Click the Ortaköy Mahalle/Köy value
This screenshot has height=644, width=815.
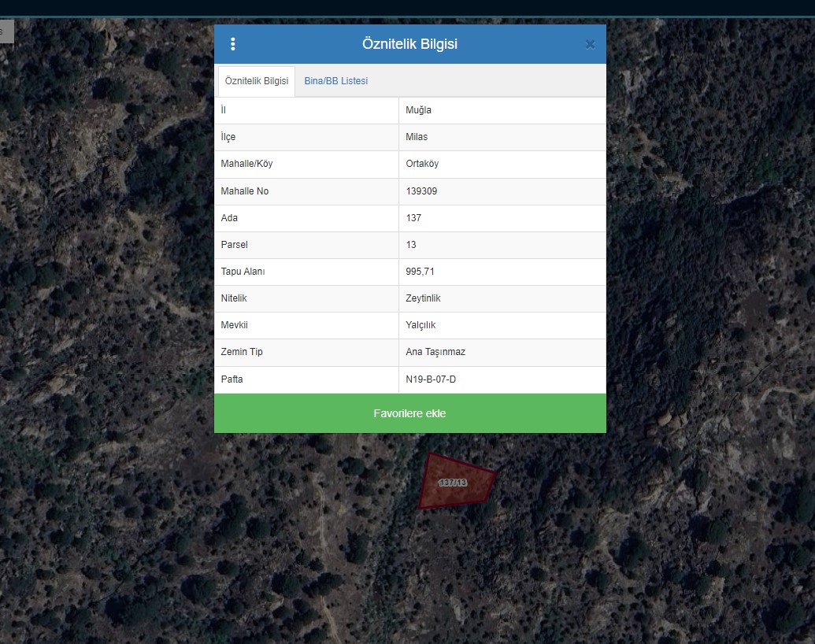coord(422,164)
